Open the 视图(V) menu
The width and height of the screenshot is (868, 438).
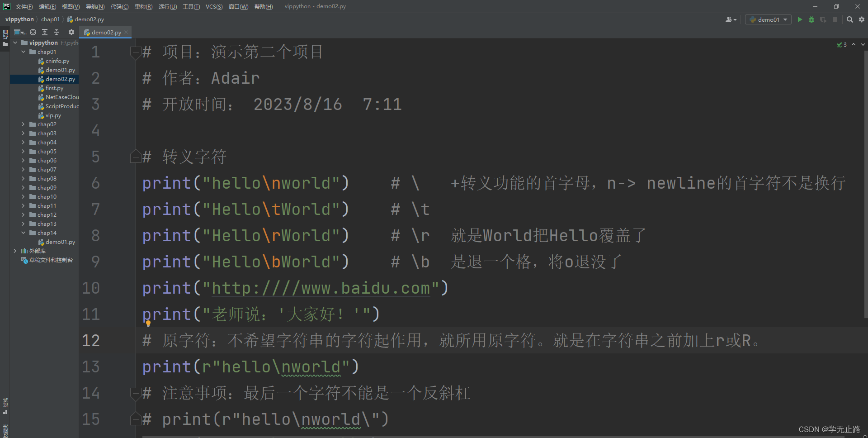(x=71, y=6)
